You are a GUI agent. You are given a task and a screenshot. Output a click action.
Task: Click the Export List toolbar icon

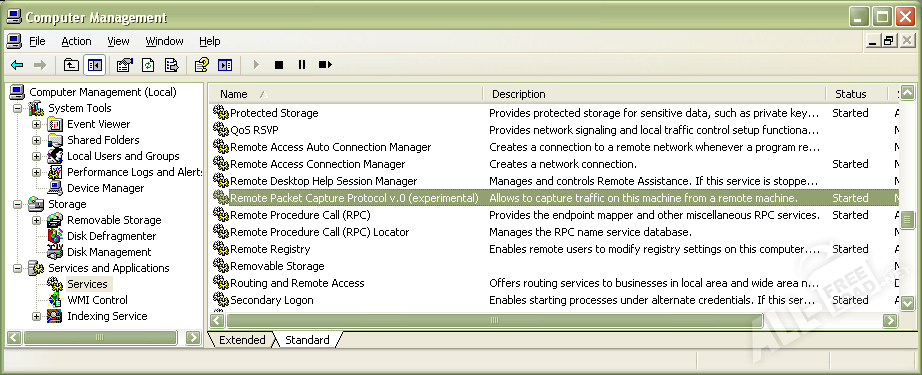(172, 65)
